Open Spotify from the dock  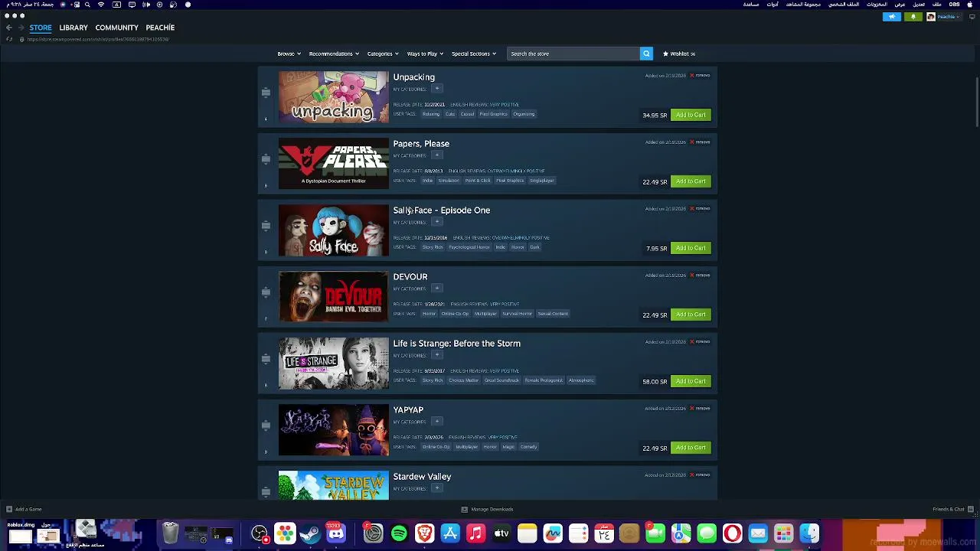point(399,533)
